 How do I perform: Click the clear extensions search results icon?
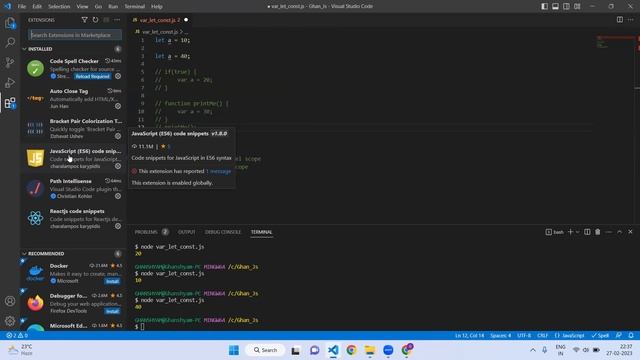[106, 20]
